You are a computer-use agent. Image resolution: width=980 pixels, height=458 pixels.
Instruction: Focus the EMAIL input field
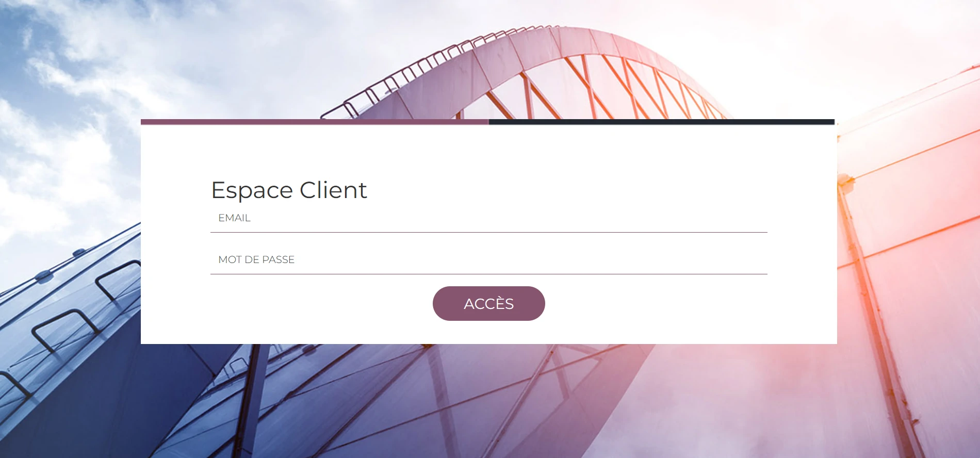point(488,218)
